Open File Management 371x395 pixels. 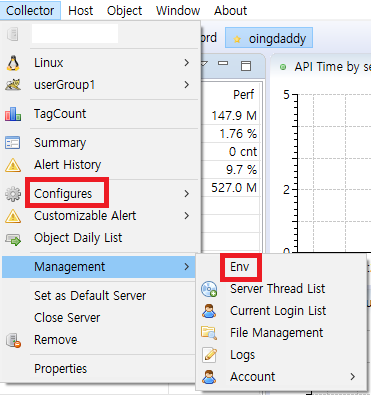(281, 333)
